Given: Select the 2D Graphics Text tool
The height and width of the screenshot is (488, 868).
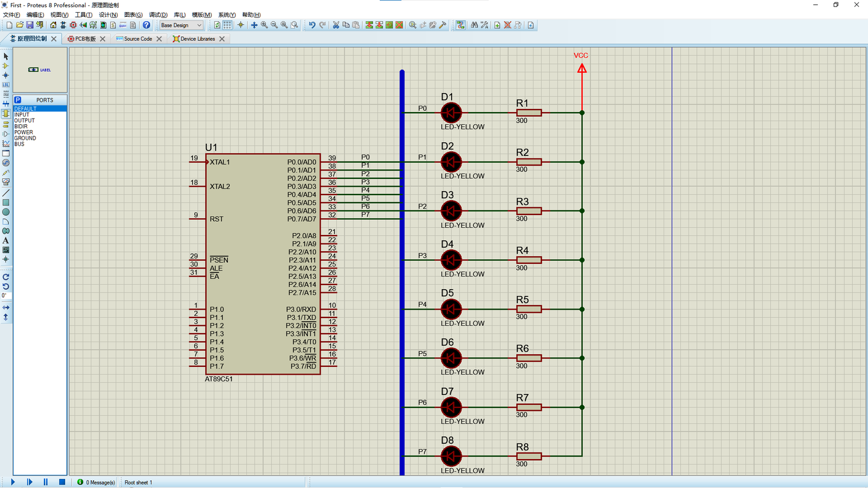Looking at the screenshot, I should [6, 240].
